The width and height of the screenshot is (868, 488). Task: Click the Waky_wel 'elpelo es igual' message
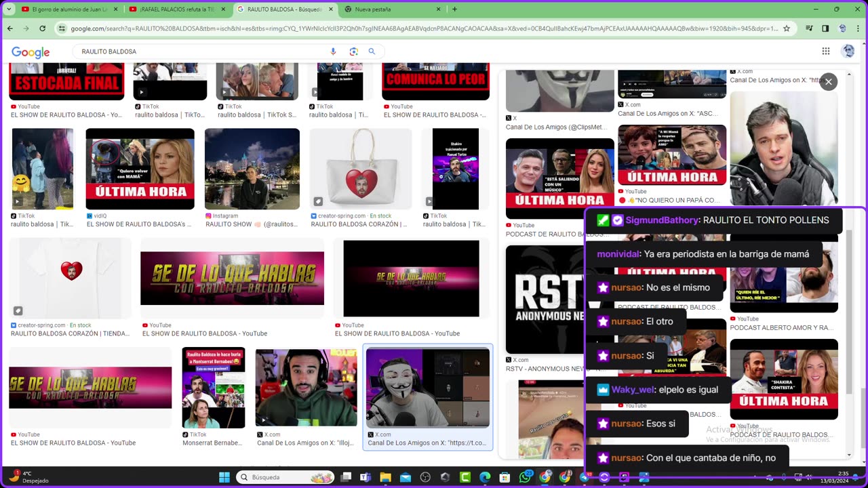[658, 390]
